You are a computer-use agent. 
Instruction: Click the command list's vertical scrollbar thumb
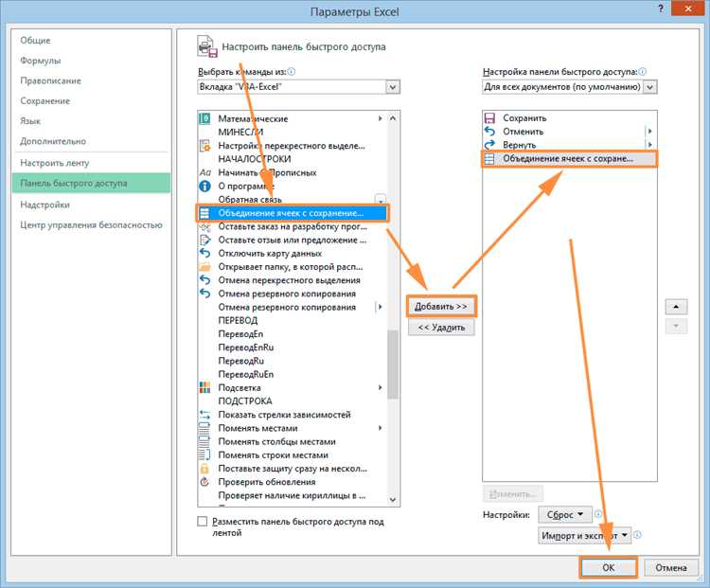pos(393,365)
